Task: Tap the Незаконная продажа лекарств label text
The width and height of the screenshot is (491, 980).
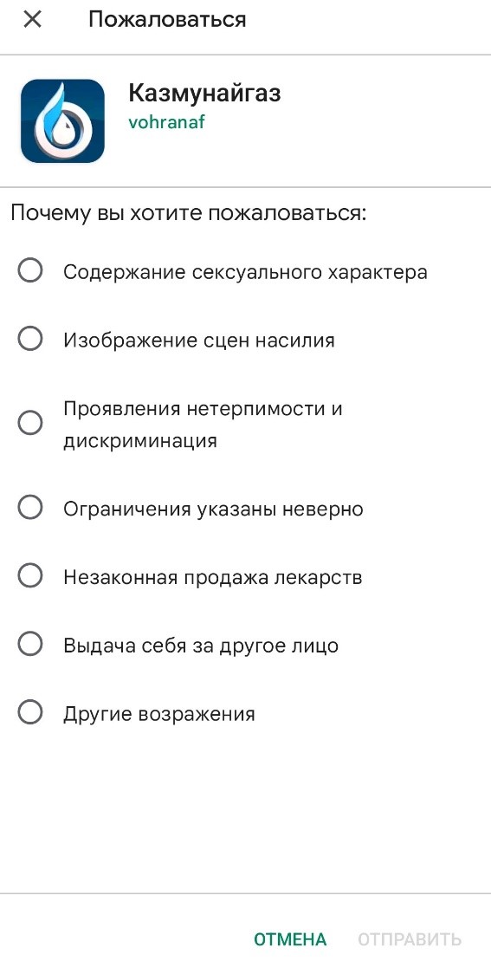Action: pos(213,577)
